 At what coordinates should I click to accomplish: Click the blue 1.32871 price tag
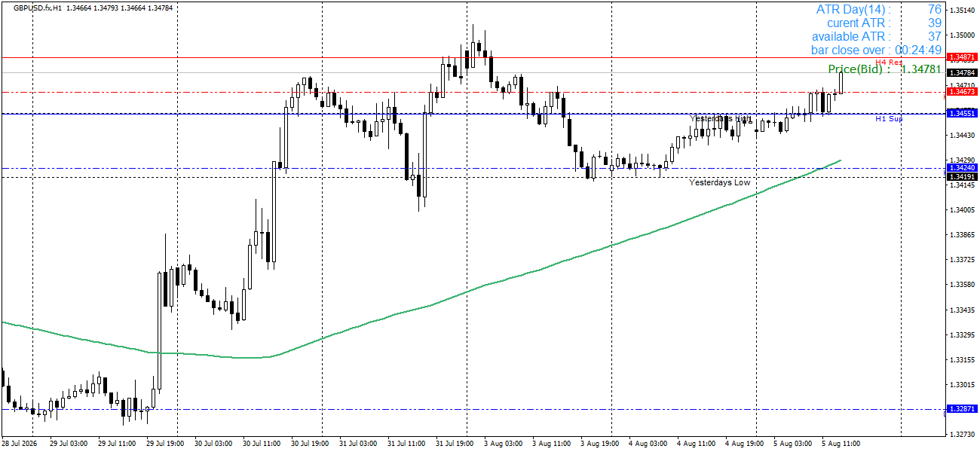tap(963, 410)
